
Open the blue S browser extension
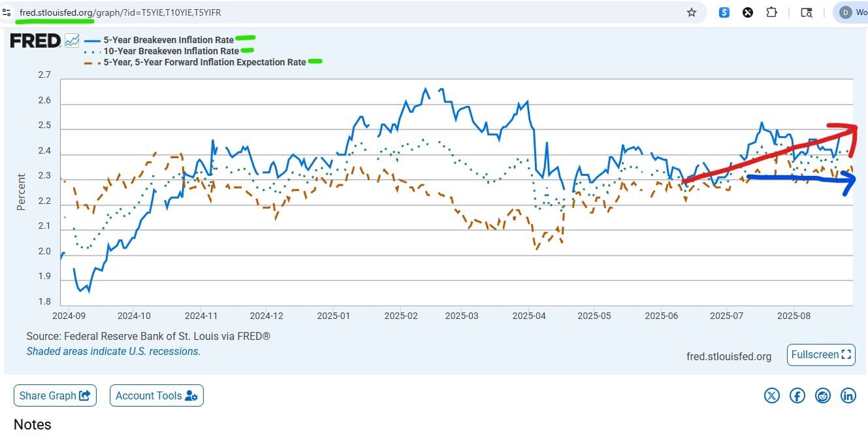click(724, 12)
